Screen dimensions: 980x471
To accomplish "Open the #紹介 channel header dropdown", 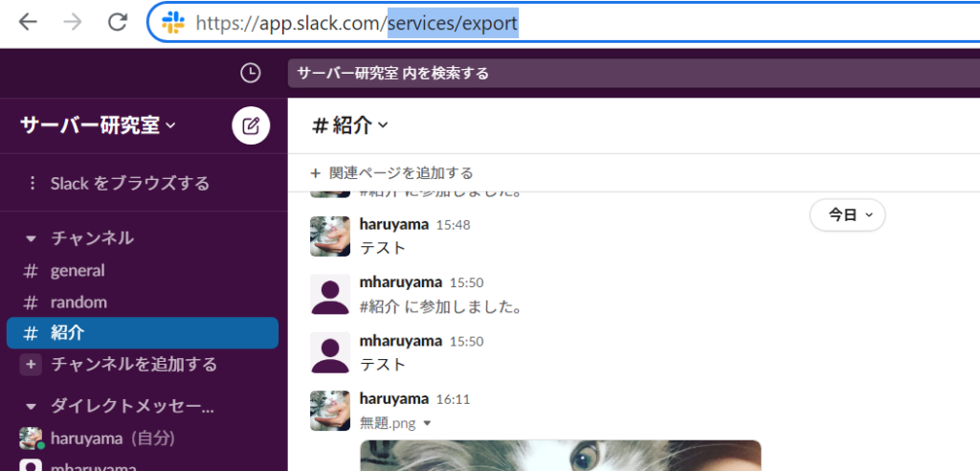I will tap(350, 125).
